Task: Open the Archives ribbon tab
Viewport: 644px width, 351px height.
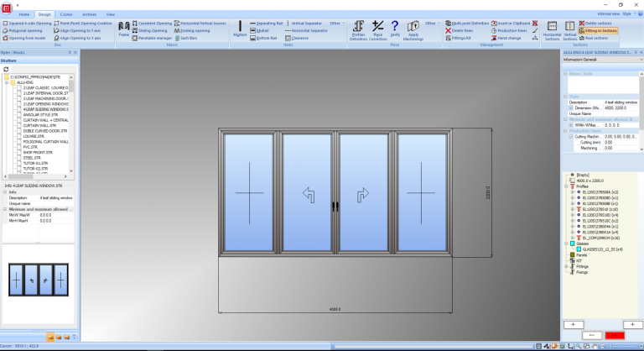Action: tap(89, 14)
